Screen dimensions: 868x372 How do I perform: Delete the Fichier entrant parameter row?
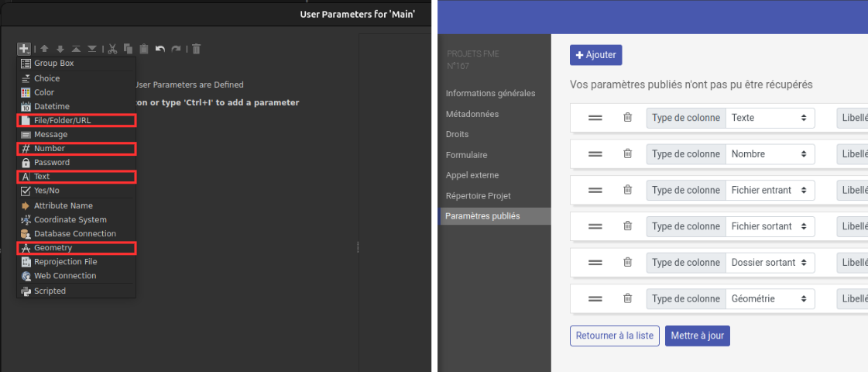pyautogui.click(x=627, y=190)
